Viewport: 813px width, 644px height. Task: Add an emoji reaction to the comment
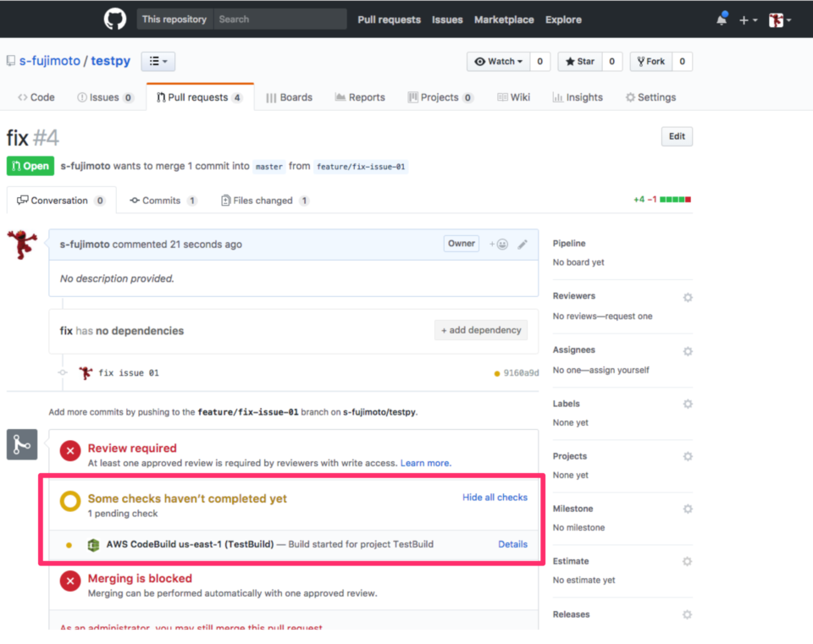[500, 243]
